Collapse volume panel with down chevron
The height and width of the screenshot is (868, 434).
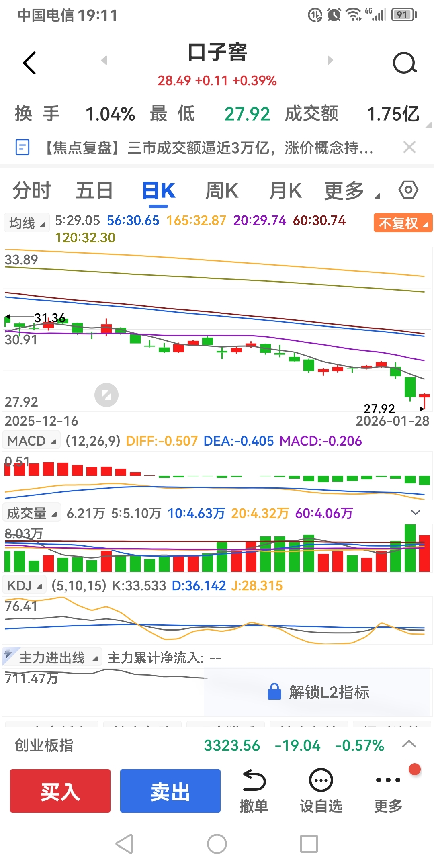pyautogui.click(x=416, y=512)
